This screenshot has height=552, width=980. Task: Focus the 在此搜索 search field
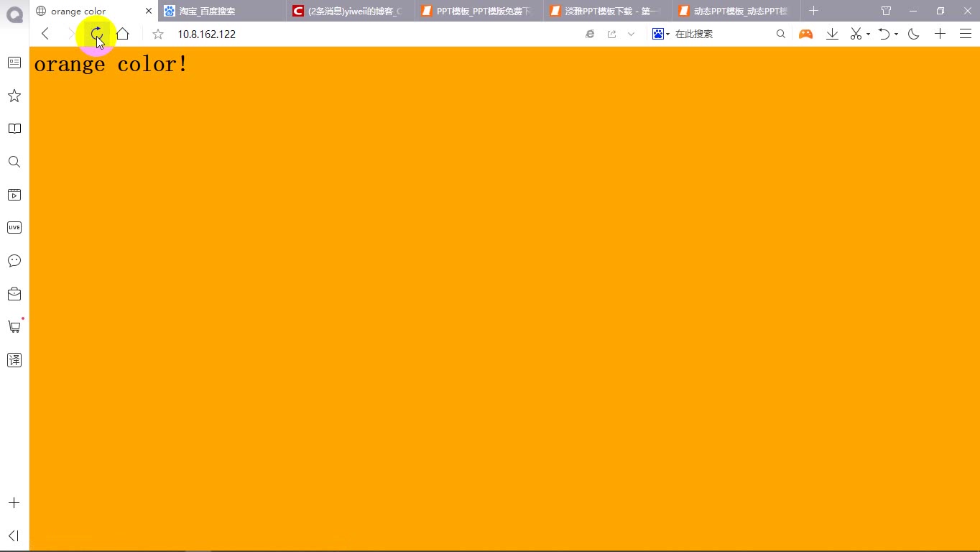[722, 34]
